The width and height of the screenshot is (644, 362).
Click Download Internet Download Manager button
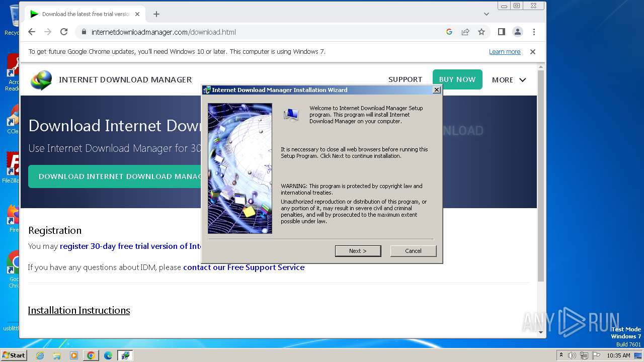pos(115,176)
